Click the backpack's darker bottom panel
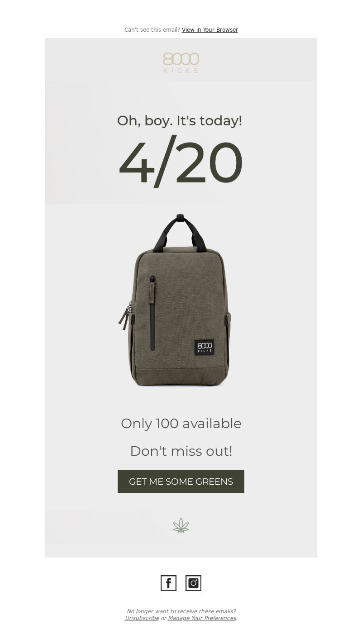The width and height of the screenshot is (362, 644). pyautogui.click(x=181, y=375)
